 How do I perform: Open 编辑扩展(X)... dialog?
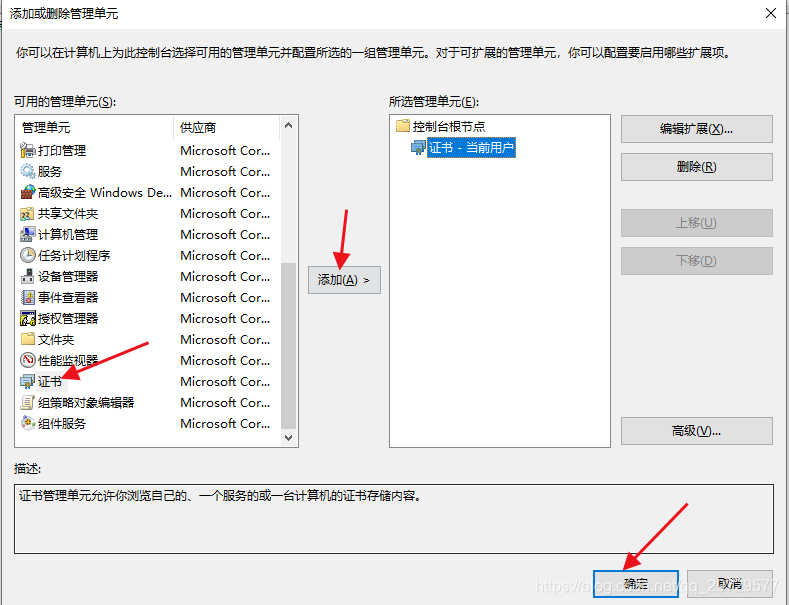pyautogui.click(x=696, y=129)
